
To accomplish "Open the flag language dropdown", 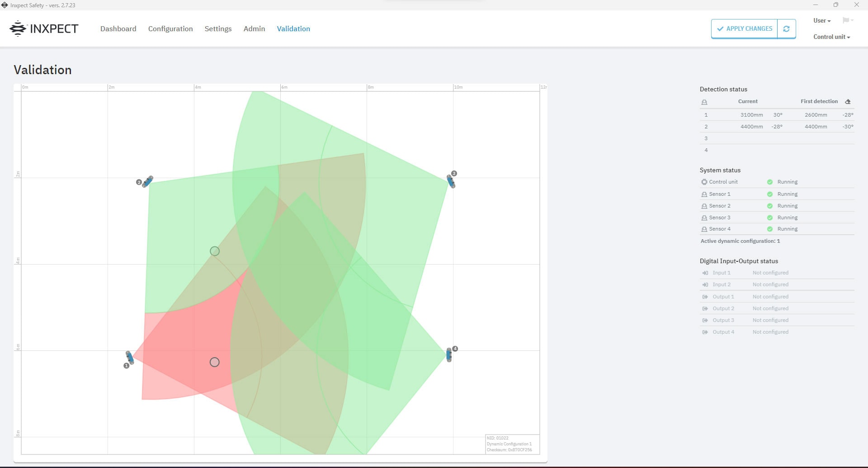I will pyautogui.click(x=847, y=20).
